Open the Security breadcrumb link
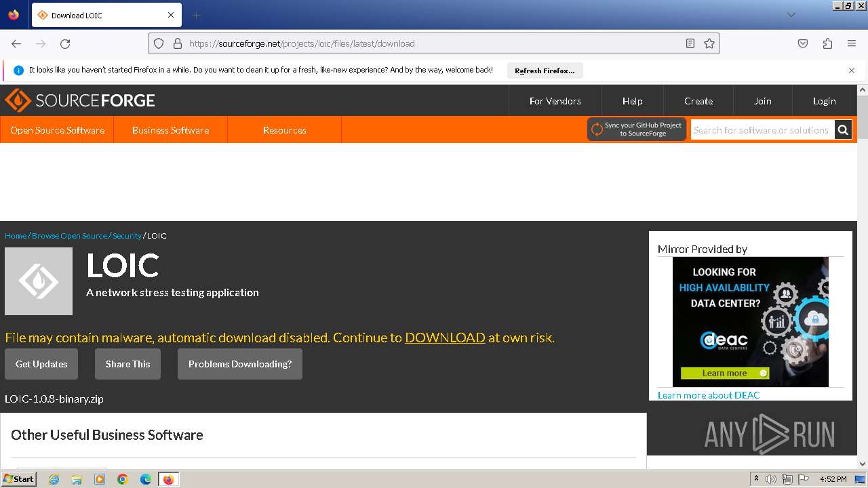Screen dimensions: 868x488 [x=127, y=236]
